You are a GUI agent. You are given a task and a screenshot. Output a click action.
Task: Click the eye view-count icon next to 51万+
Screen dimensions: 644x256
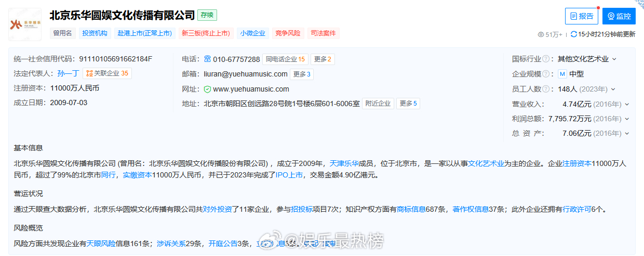pos(541,34)
